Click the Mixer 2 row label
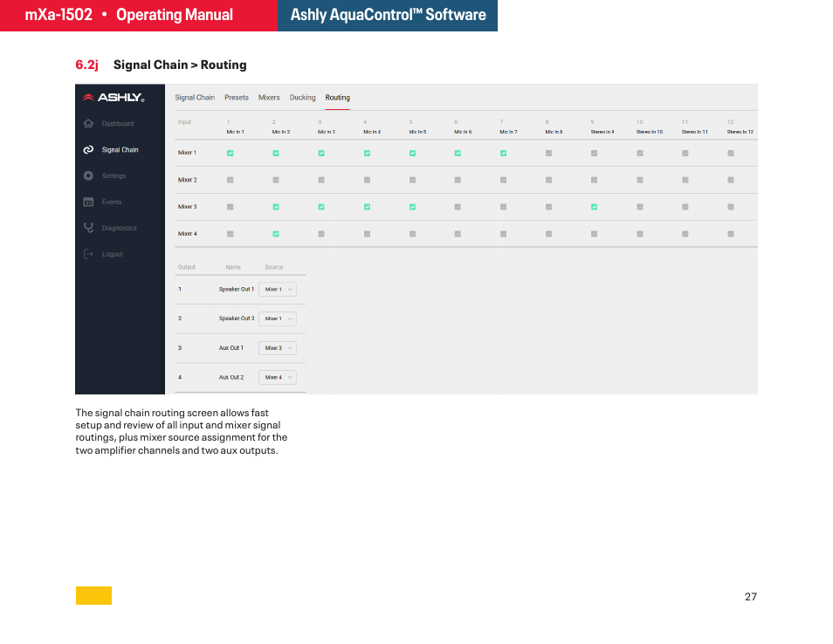The height and width of the screenshot is (644, 833). click(x=187, y=180)
